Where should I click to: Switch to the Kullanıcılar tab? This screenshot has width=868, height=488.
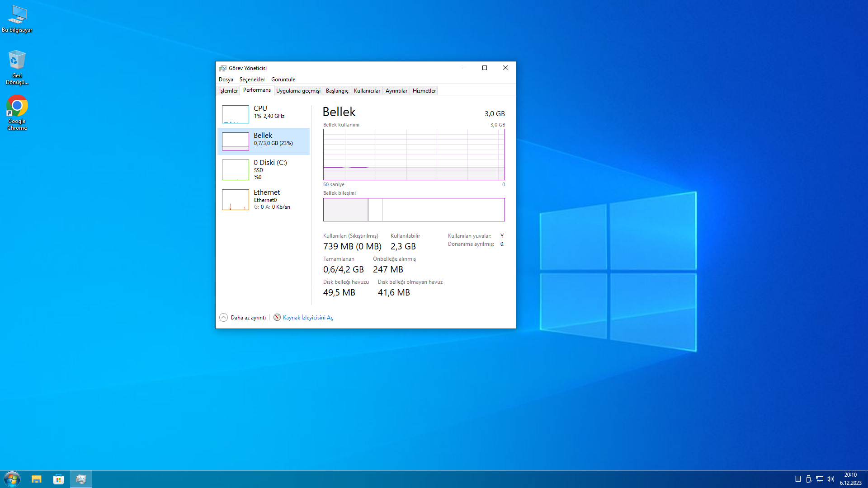point(367,91)
